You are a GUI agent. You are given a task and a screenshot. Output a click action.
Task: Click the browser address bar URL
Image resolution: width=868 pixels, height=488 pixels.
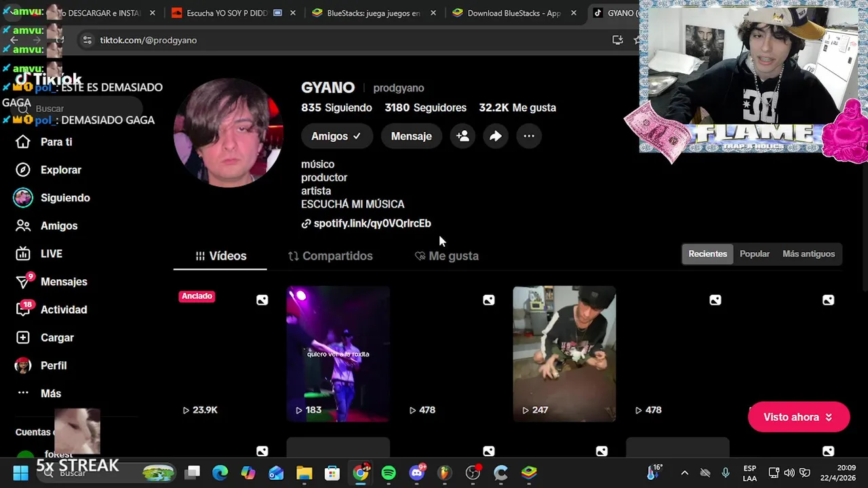click(149, 40)
